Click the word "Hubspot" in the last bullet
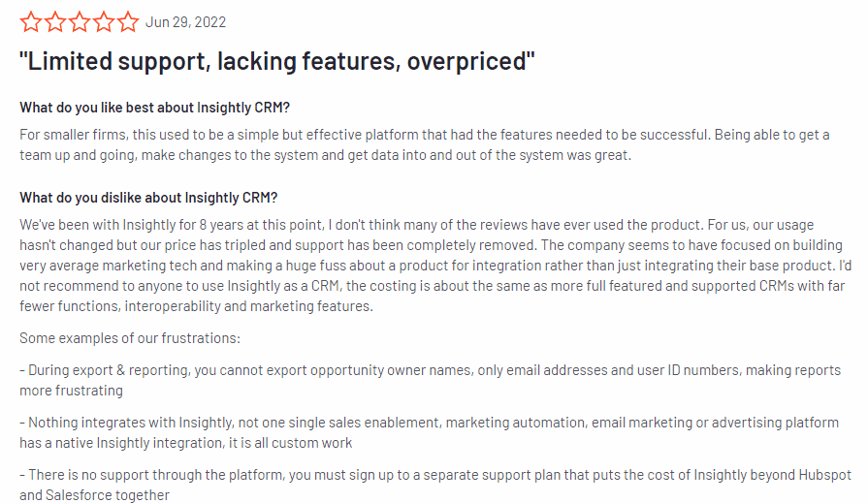Image resolution: width=868 pixels, height=503 pixels. tap(824, 475)
